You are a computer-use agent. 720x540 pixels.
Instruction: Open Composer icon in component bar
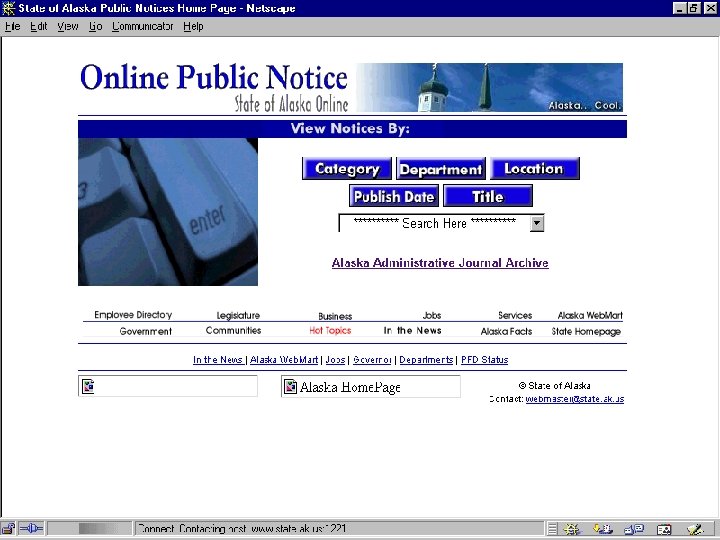[695, 529]
